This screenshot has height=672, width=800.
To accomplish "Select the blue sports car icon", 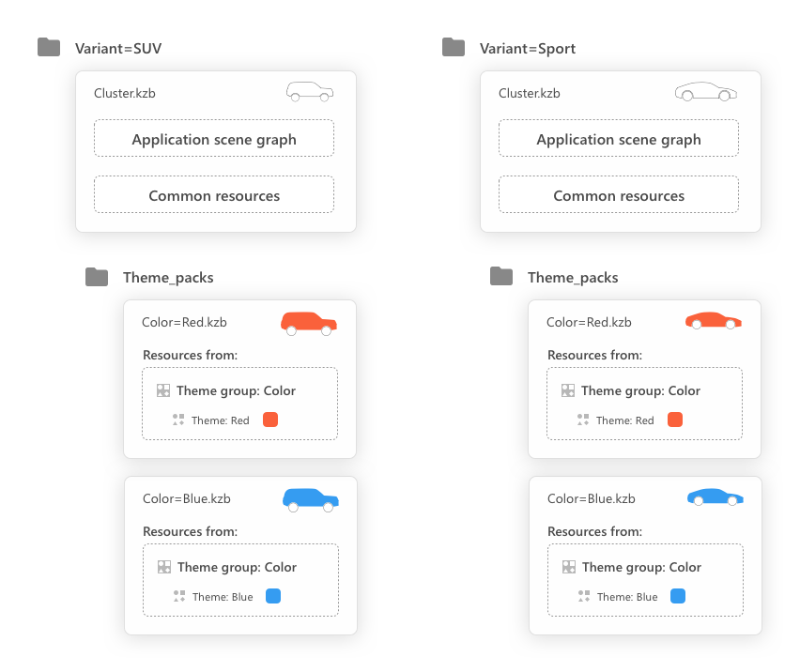I will tap(715, 496).
